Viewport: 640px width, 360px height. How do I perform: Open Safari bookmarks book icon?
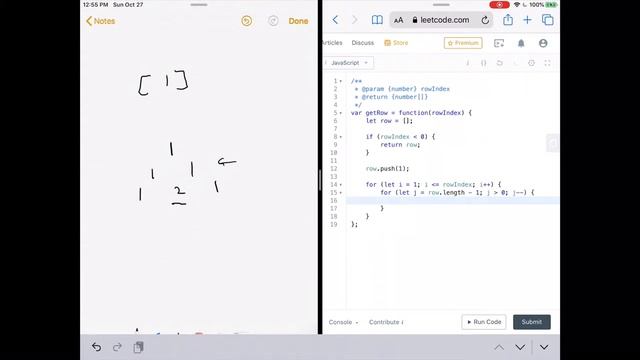click(377, 20)
